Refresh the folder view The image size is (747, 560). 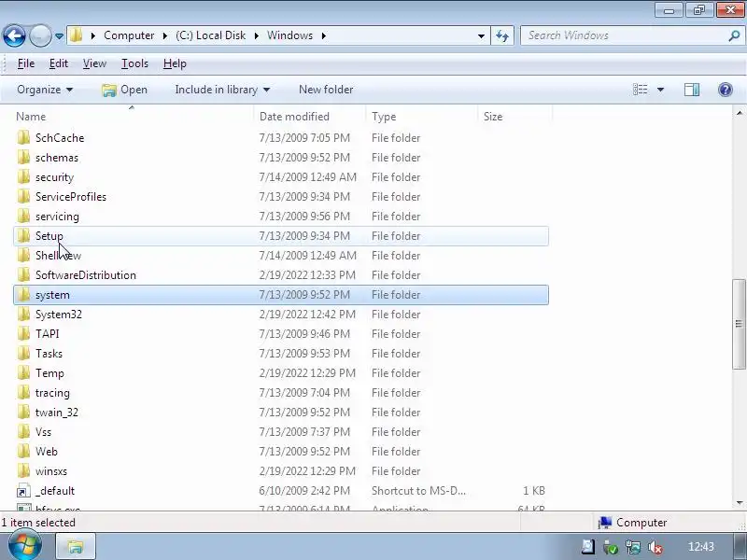tap(502, 35)
